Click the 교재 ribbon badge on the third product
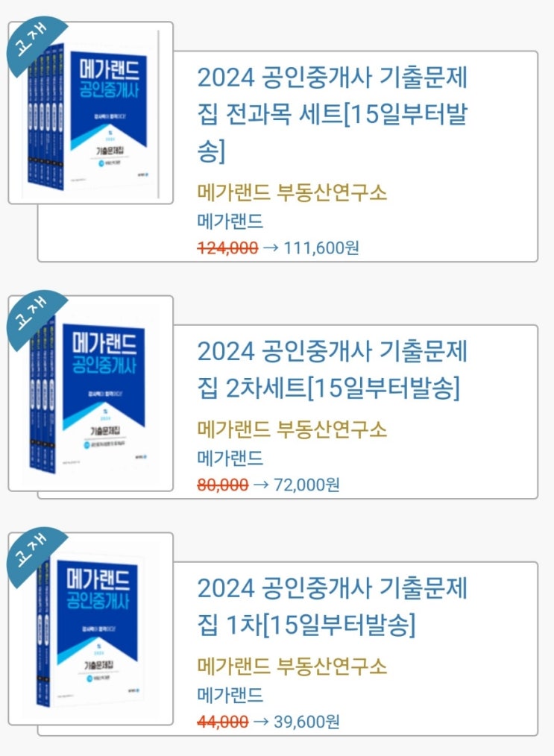The height and width of the screenshot is (756, 554). [33, 553]
